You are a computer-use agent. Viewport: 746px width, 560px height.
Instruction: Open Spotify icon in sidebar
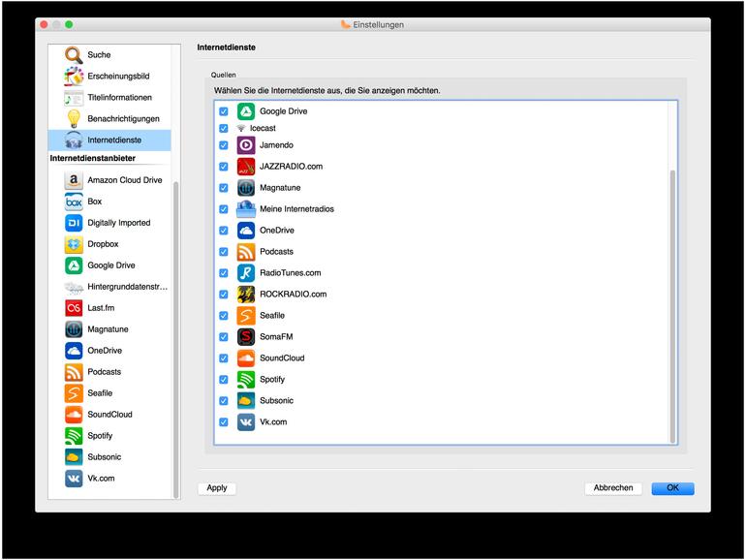(74, 436)
